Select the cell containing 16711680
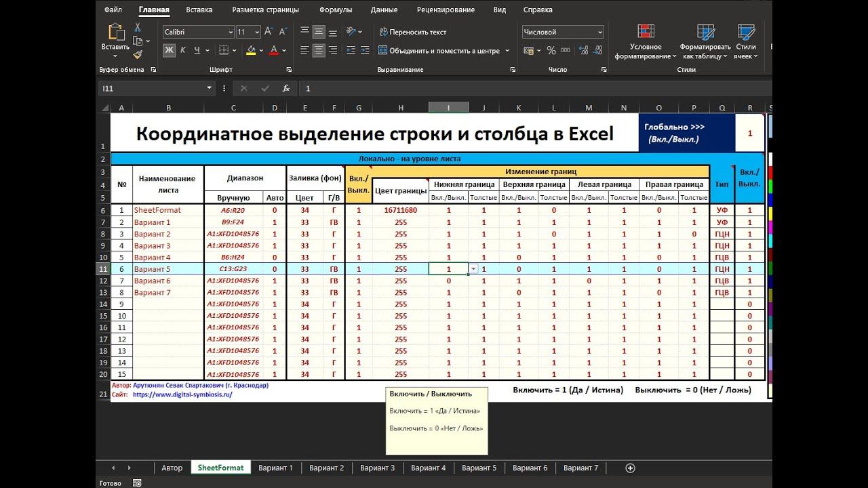868x488 pixels. pos(400,210)
